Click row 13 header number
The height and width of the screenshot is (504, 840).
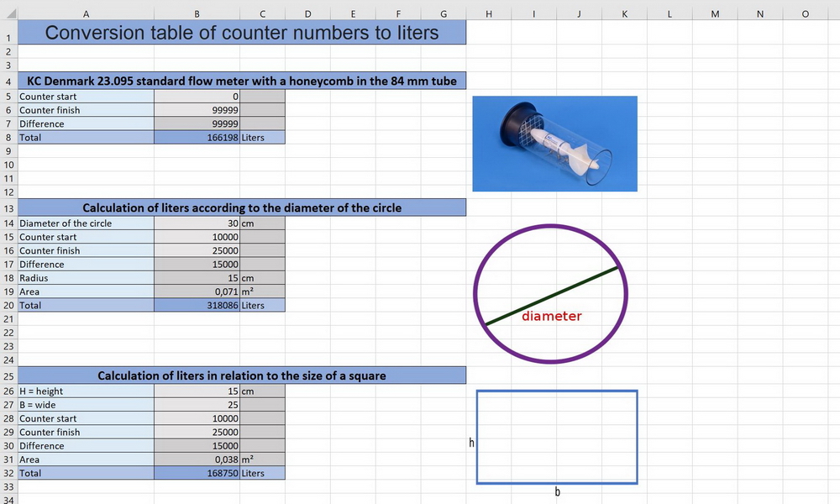click(8, 208)
